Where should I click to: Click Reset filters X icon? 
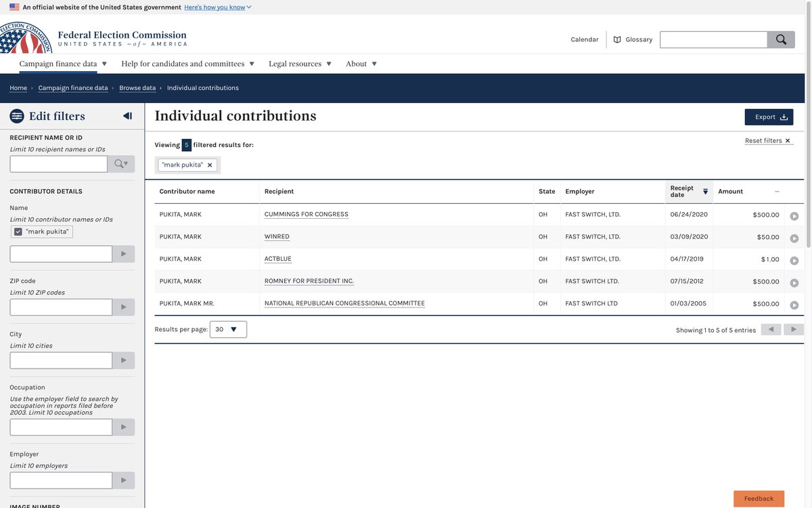click(788, 141)
